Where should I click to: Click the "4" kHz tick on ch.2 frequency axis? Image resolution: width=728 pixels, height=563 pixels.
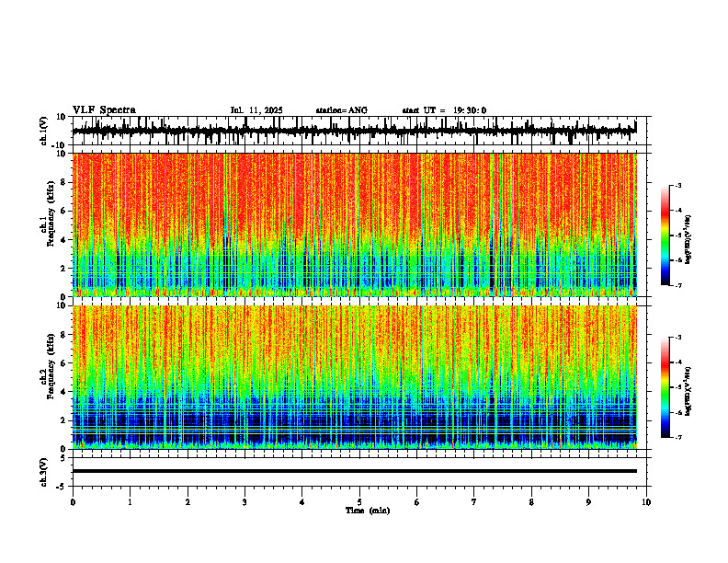point(63,392)
